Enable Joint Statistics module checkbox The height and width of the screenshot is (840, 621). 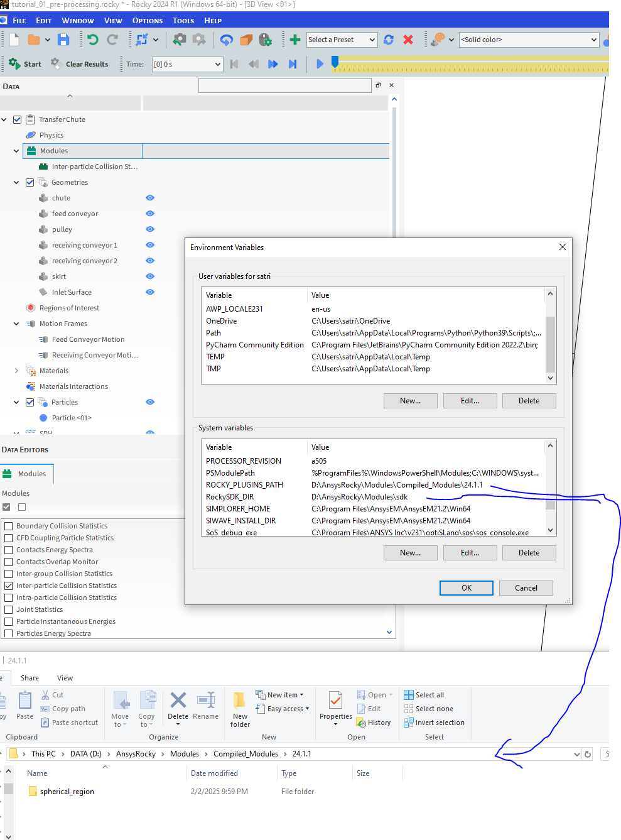(x=9, y=609)
